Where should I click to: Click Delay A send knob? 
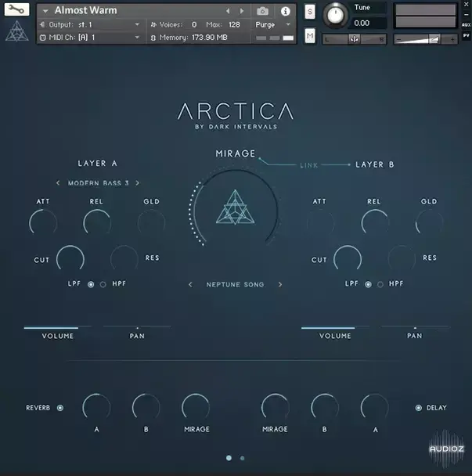tap(375, 407)
